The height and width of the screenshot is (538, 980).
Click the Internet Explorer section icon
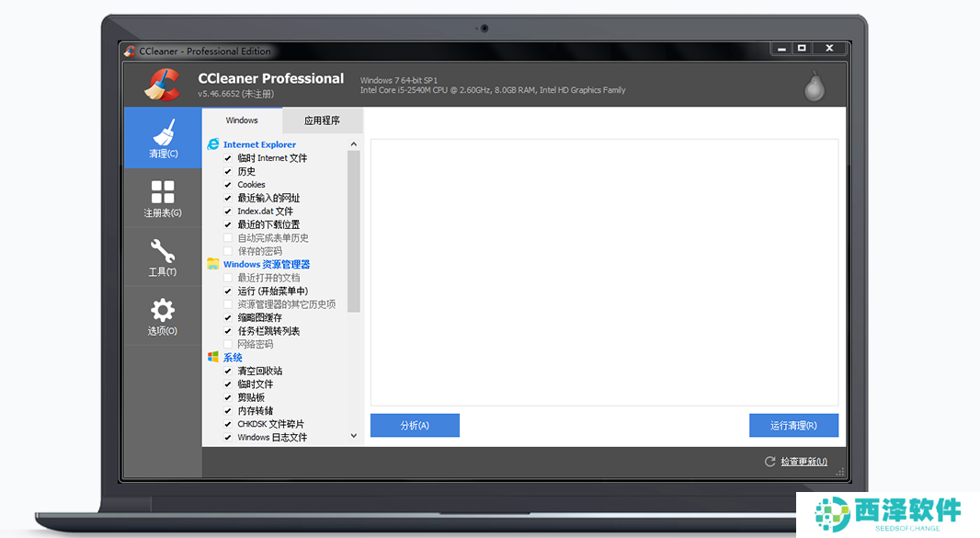213,144
